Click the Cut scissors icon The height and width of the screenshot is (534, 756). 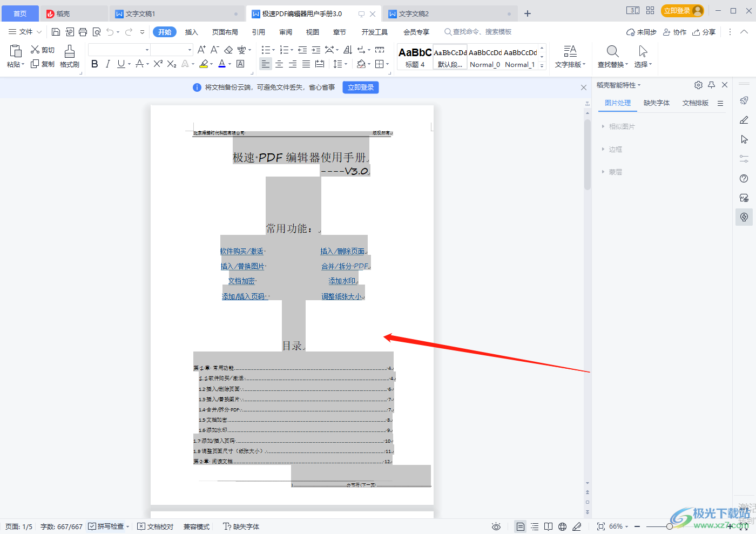pyautogui.click(x=35, y=50)
